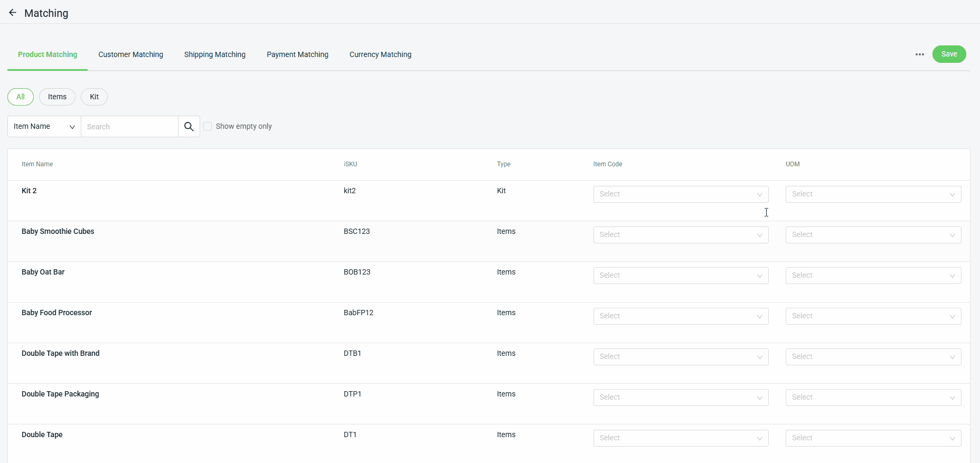Switch to the Customer Matching tab

130,54
